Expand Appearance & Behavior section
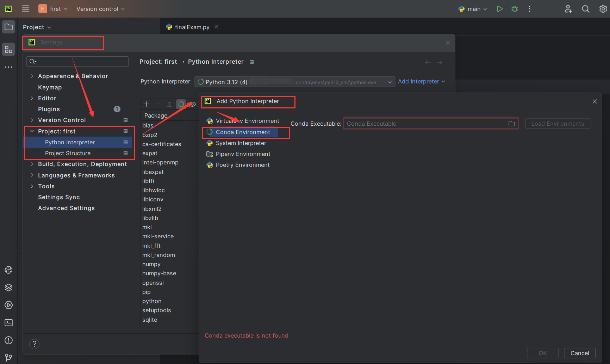 tap(32, 76)
